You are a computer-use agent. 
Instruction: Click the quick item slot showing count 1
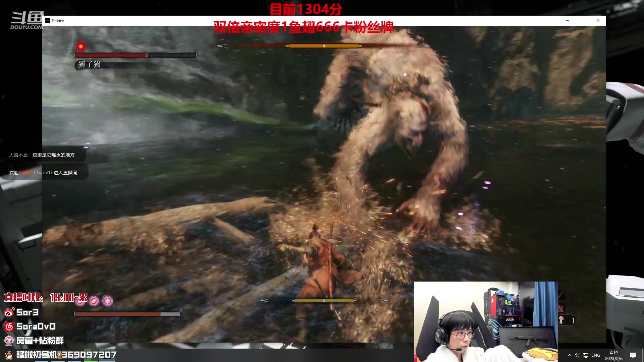tap(567, 320)
